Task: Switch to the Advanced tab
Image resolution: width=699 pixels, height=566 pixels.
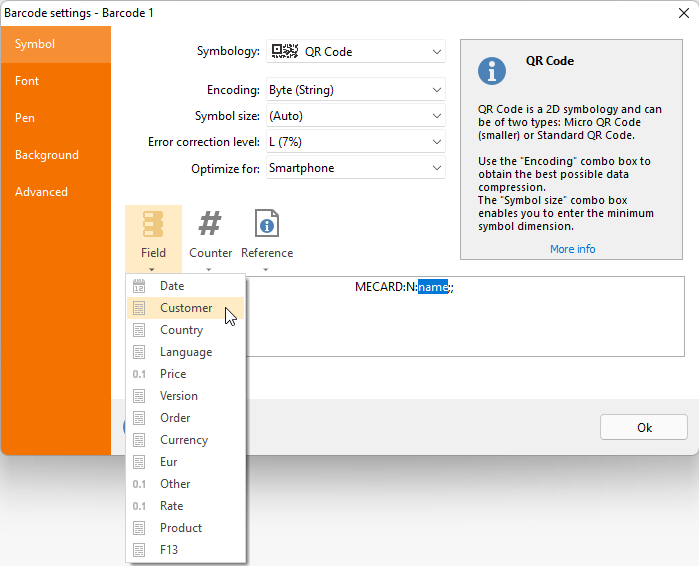Action: tap(42, 192)
